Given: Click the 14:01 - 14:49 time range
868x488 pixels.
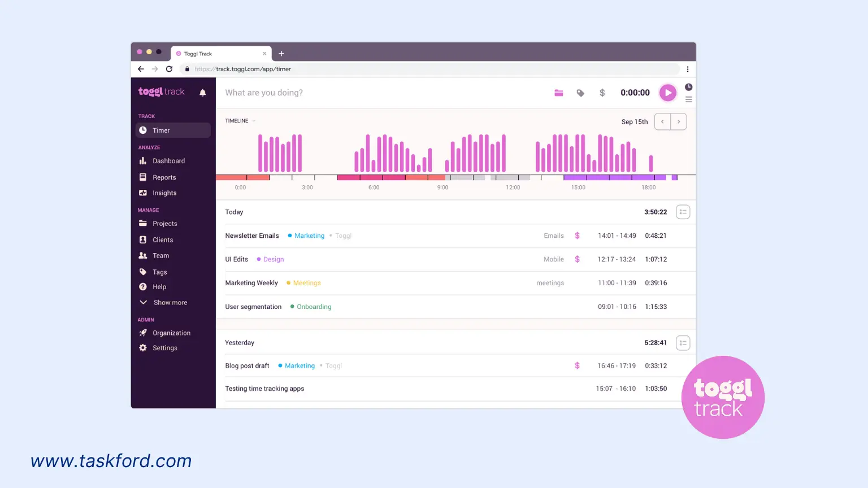Looking at the screenshot, I should pos(617,236).
